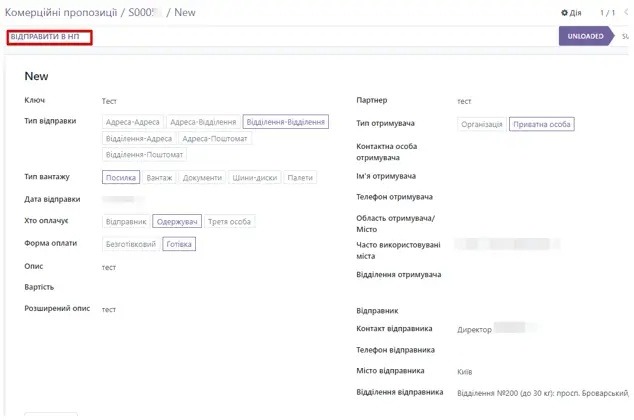Select Адреса-Відділення delivery type
The image size is (634, 420).
pyautogui.click(x=203, y=122)
